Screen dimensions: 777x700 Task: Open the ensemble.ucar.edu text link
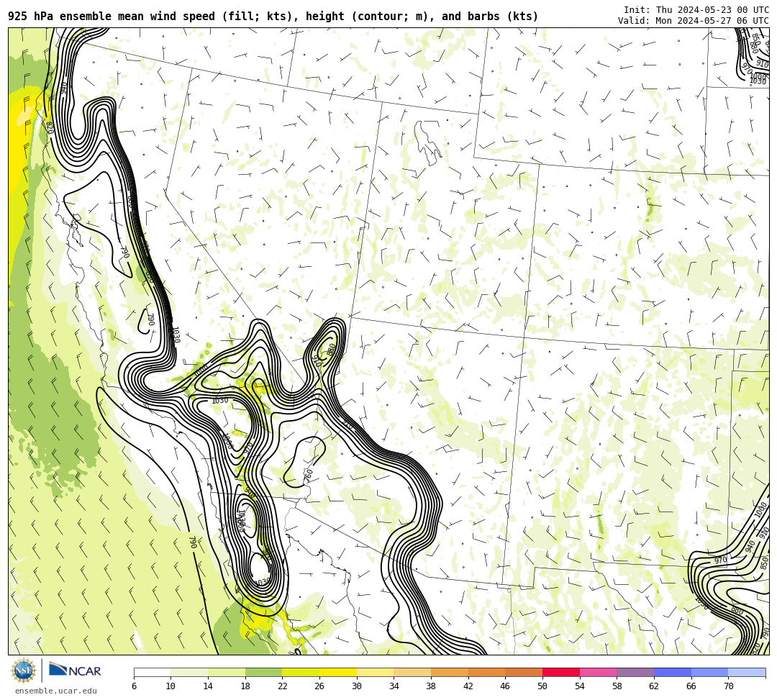pyautogui.click(x=55, y=691)
